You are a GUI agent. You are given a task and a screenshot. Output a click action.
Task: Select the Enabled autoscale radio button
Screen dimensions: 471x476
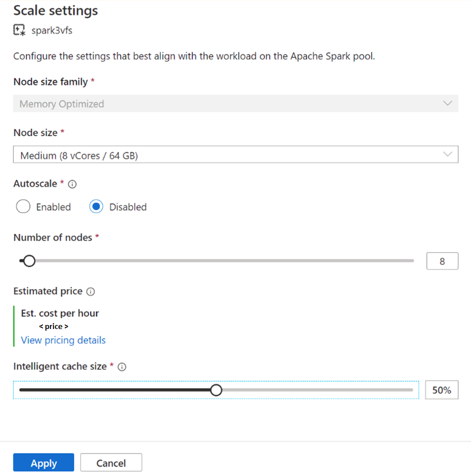(23, 207)
